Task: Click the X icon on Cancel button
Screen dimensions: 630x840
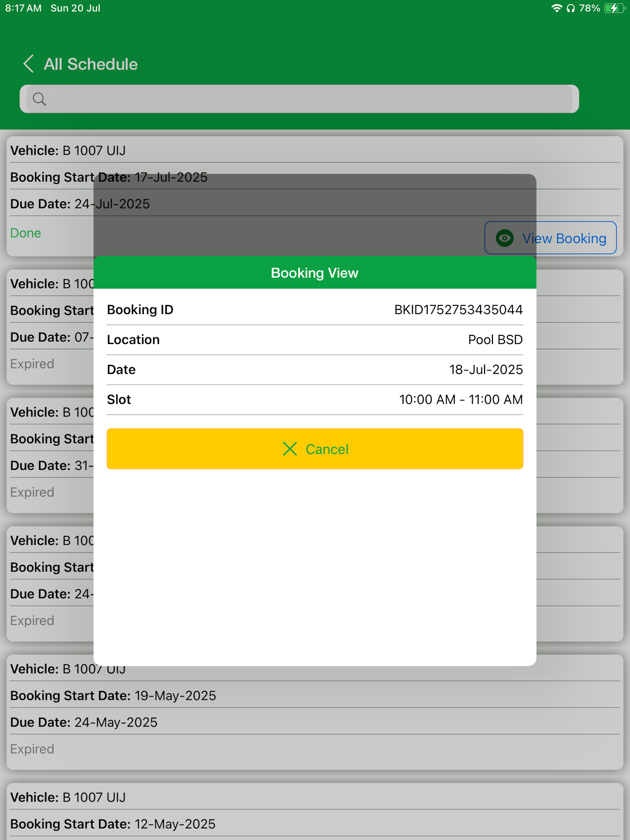Action: coord(290,448)
